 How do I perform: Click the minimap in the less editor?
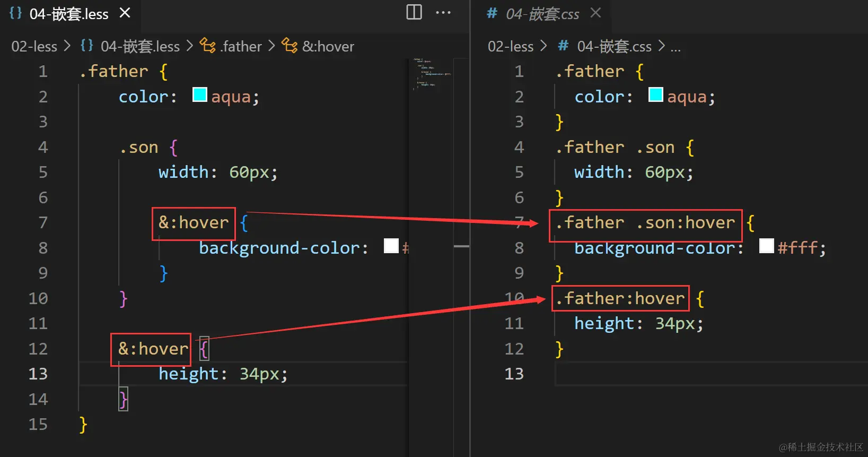[431, 74]
